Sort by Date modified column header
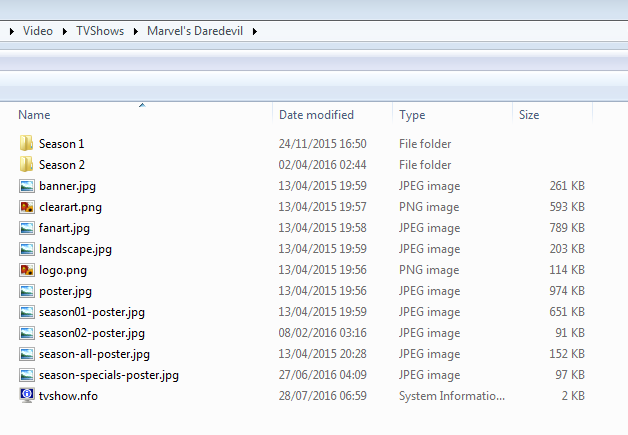 point(316,115)
